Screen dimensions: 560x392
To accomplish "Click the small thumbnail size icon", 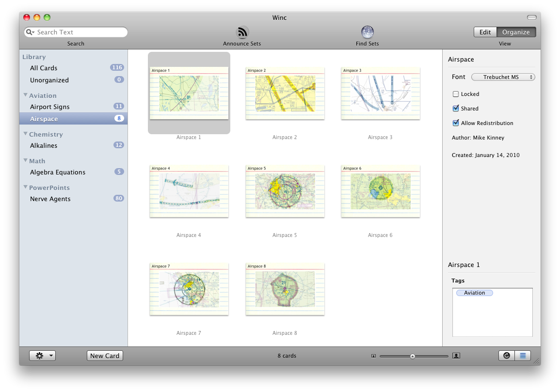I will pyautogui.click(x=373, y=356).
